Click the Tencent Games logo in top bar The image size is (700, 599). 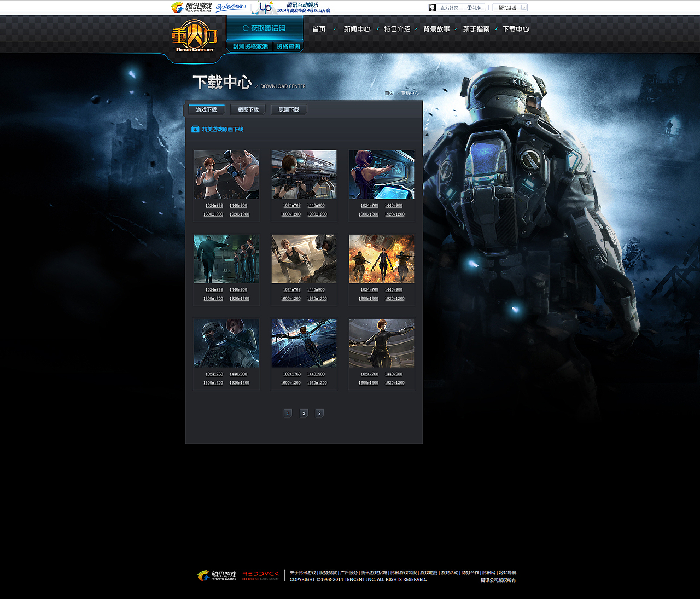(191, 8)
